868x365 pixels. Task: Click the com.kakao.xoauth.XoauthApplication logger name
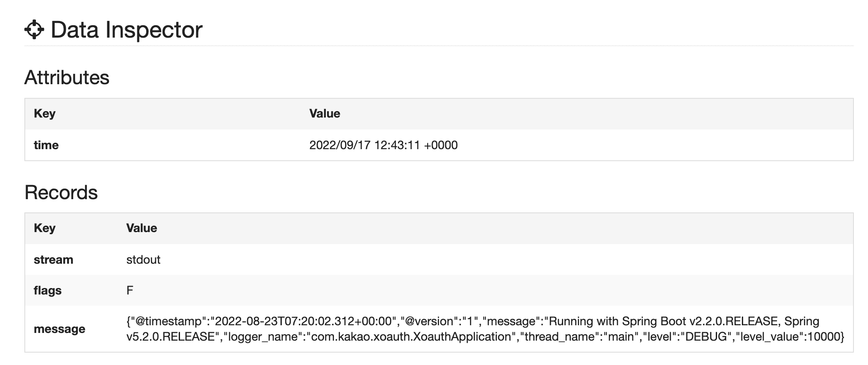(411, 337)
